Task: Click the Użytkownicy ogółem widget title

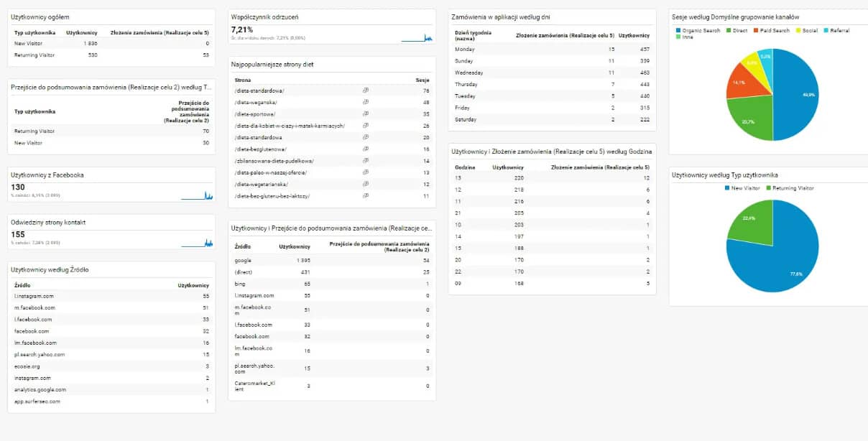Action: click(40, 17)
